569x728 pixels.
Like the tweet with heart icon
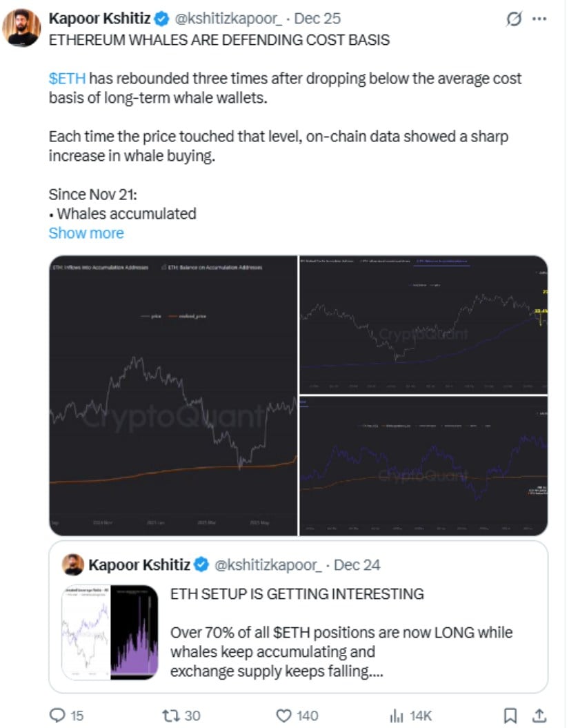pyautogui.click(x=283, y=716)
